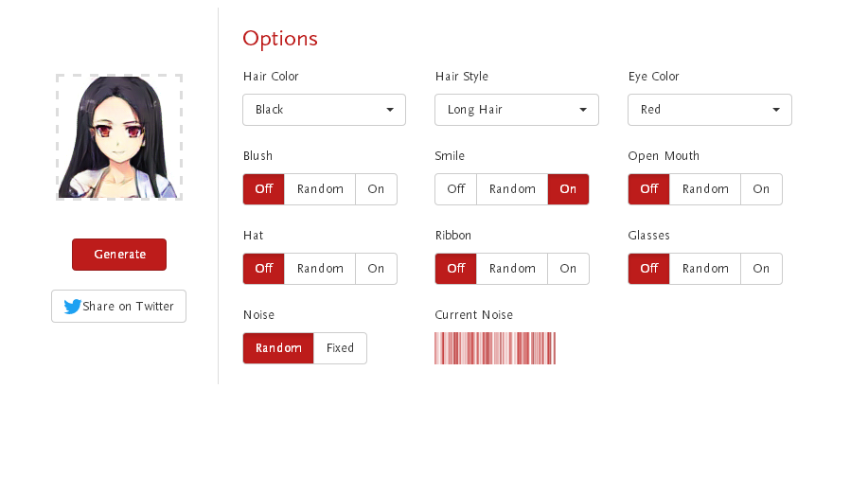Image resolution: width=868 pixels, height=477 pixels.
Task: Set Smile to Random
Action: [x=512, y=189]
